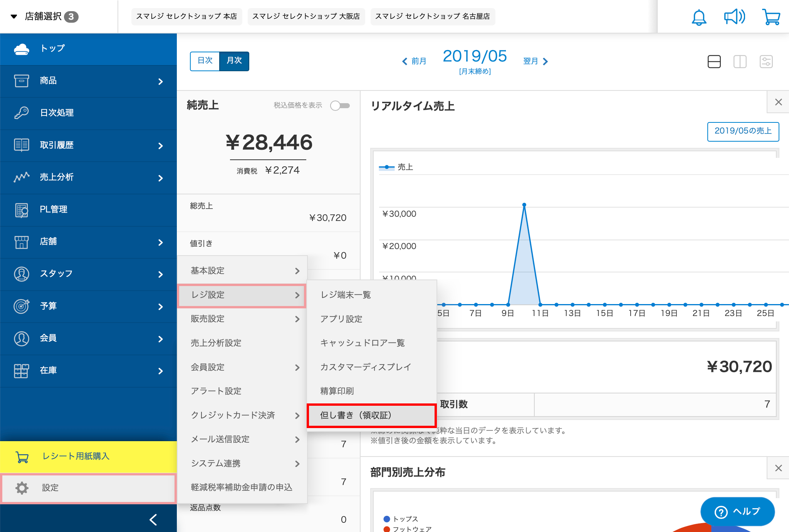Expand the 取引履歴 sidebar arrow
The width and height of the screenshot is (789, 532).
pyautogui.click(x=161, y=146)
